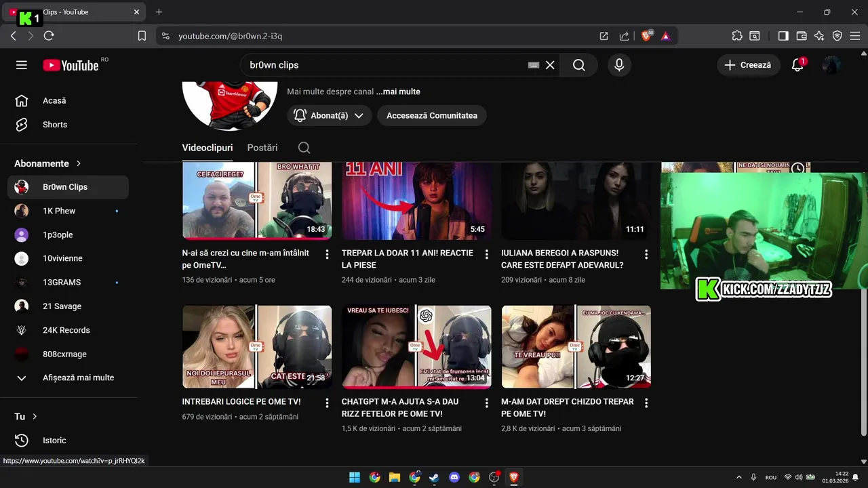Open options for M-AM DAT DREPT CHIZDO video
Viewport: 868px width, 488px height.
(x=646, y=403)
